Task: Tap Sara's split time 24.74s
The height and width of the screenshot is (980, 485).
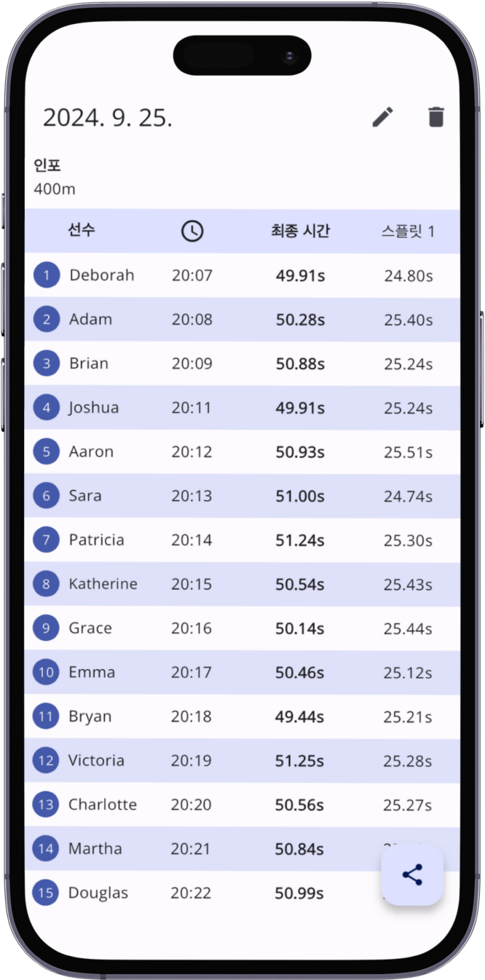Action: [408, 496]
